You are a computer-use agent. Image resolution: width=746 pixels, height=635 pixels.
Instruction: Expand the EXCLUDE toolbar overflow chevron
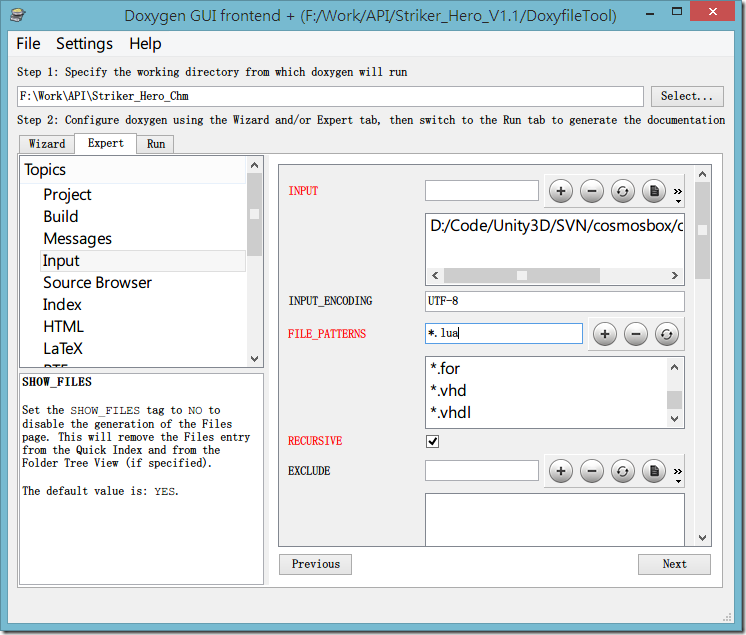(x=677, y=474)
